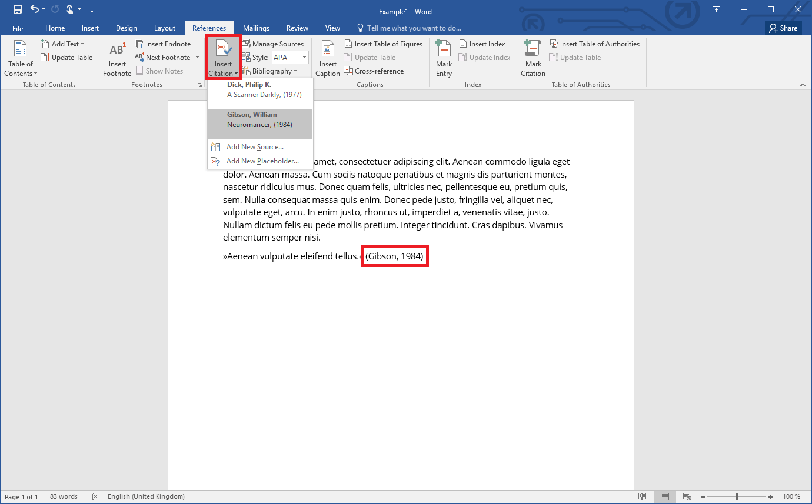This screenshot has width=812, height=504.
Task: Switch to the Mailings tab
Action: [x=256, y=28]
